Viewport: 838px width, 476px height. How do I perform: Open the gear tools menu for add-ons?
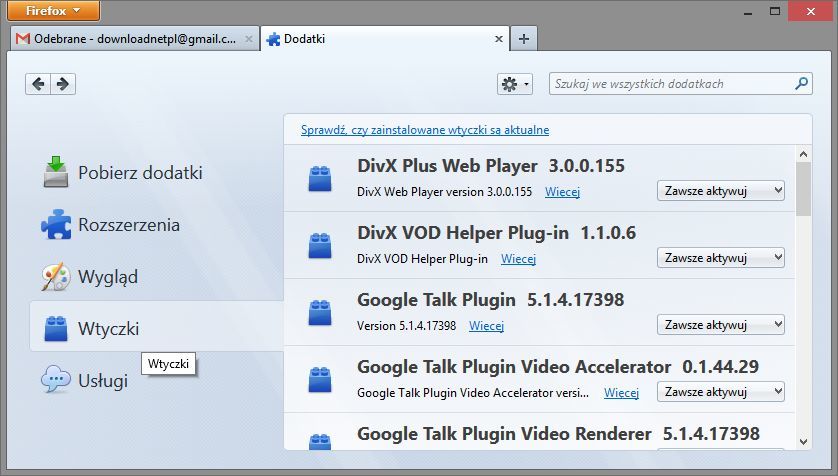[515, 84]
